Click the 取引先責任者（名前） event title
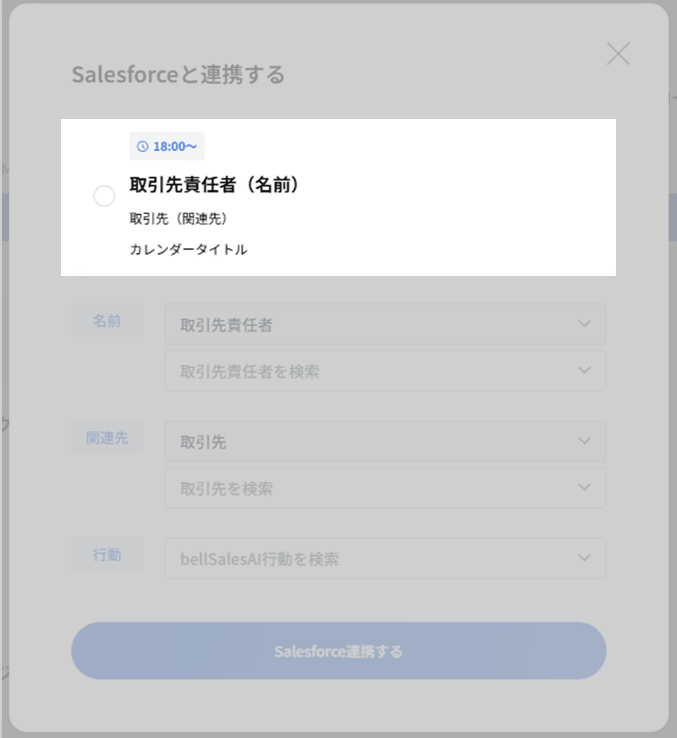 click(215, 185)
